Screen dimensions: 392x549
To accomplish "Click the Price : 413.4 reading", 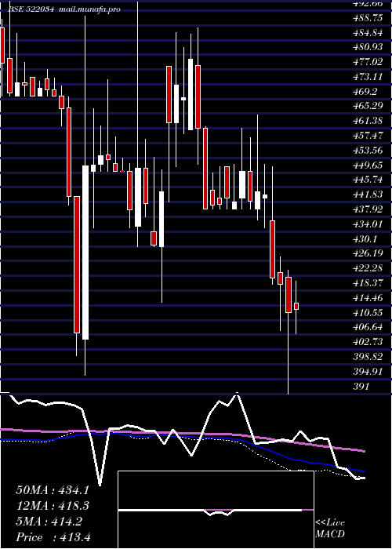I will [53, 537].
